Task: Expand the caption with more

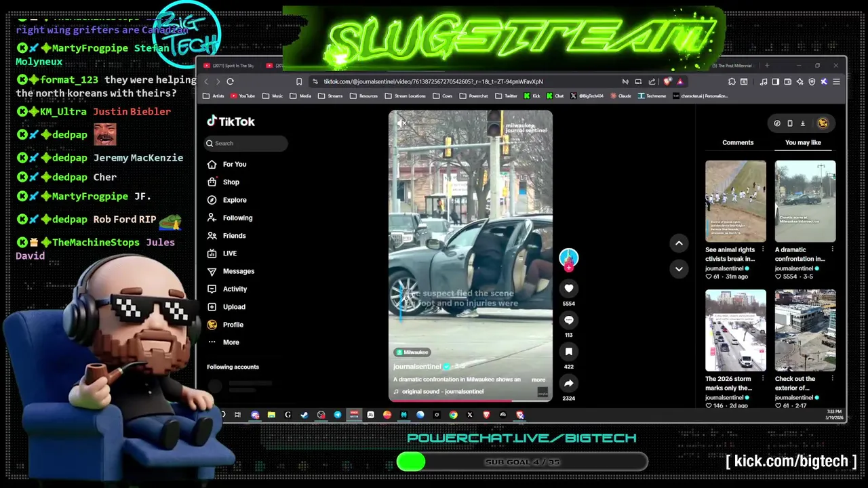Action: point(538,380)
